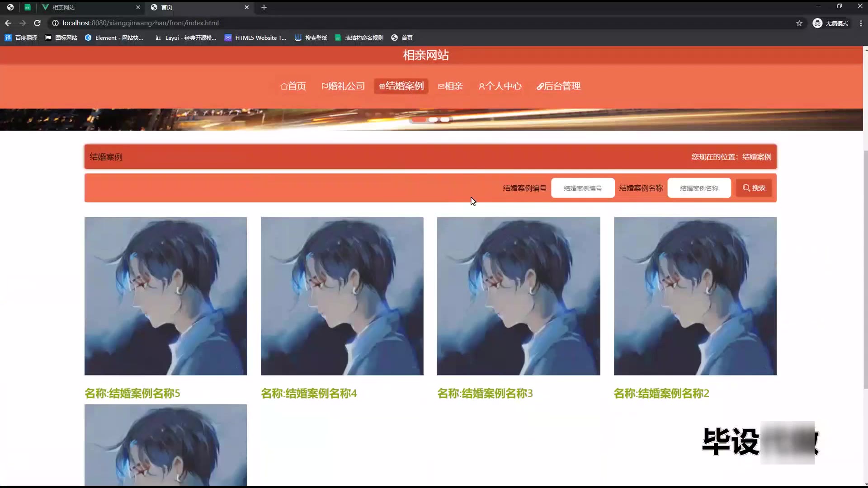
Task: Click the green sheet pinned tab icon
Action: (x=28, y=7)
